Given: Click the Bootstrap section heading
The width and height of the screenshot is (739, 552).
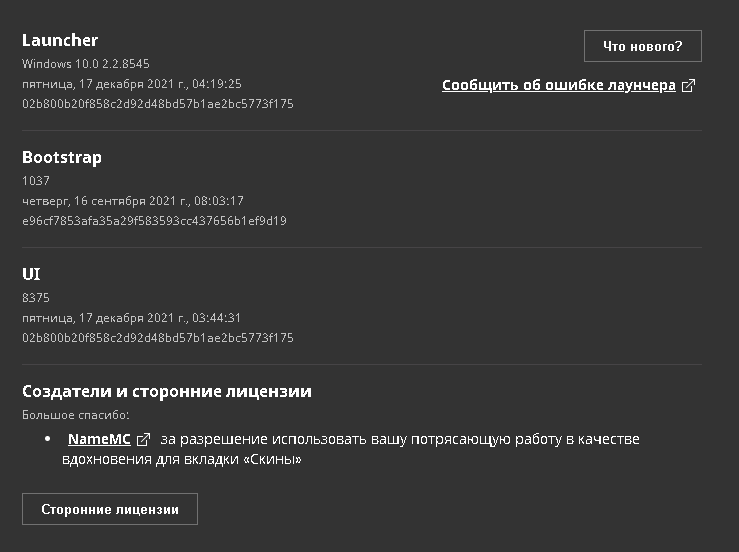Looking at the screenshot, I should pyautogui.click(x=62, y=157).
